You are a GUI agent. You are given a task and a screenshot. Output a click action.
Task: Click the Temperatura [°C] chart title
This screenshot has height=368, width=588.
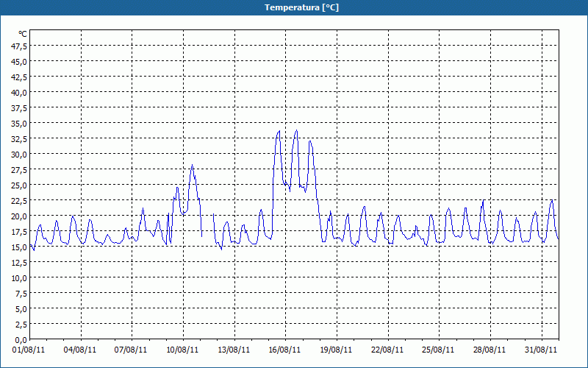pos(301,7)
